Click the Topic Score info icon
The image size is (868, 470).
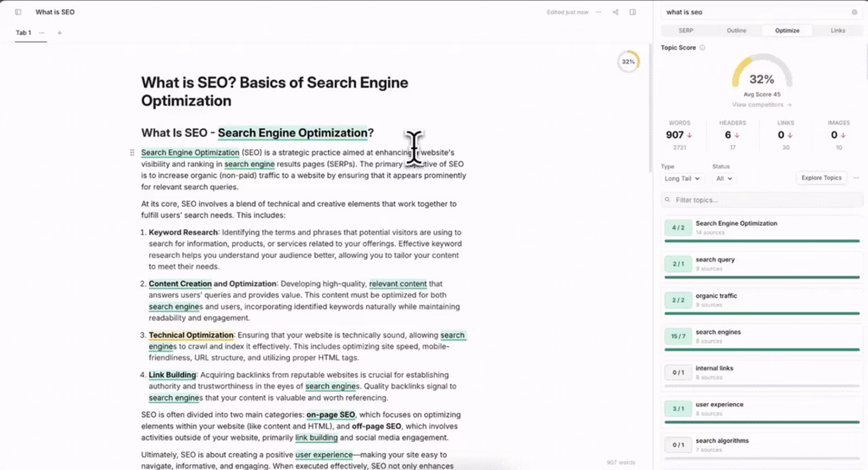(x=702, y=48)
